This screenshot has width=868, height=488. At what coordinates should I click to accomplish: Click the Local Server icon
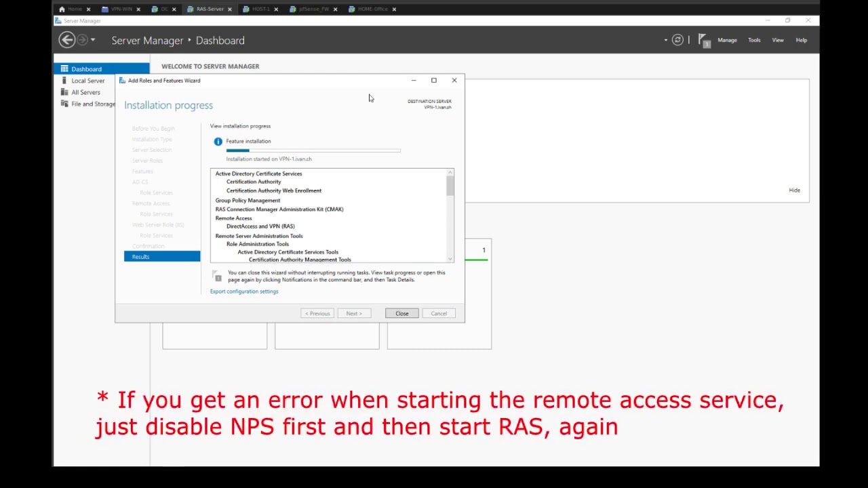(64, 80)
